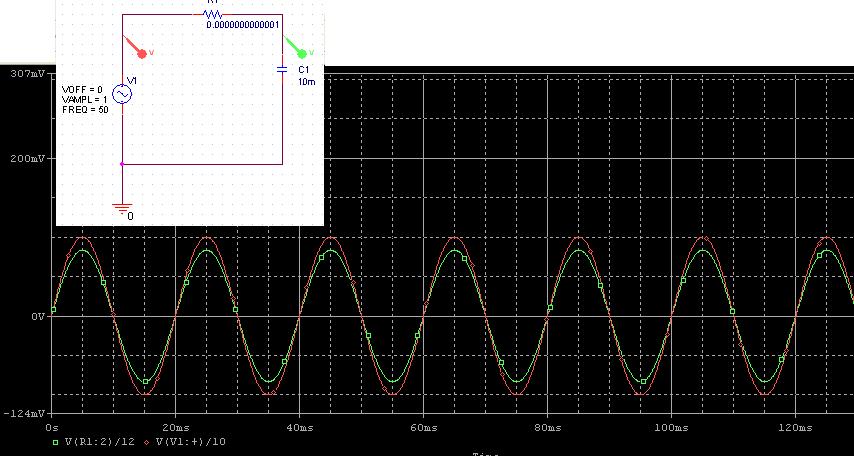The height and width of the screenshot is (456, 854).
Task: Click the 307mV y-axis label
Action: click(x=28, y=74)
